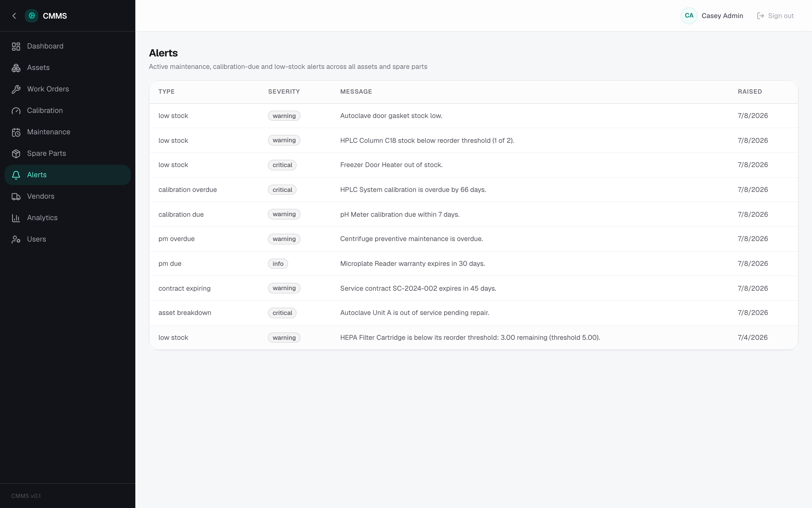Select the Alerts menu item

coord(67,175)
